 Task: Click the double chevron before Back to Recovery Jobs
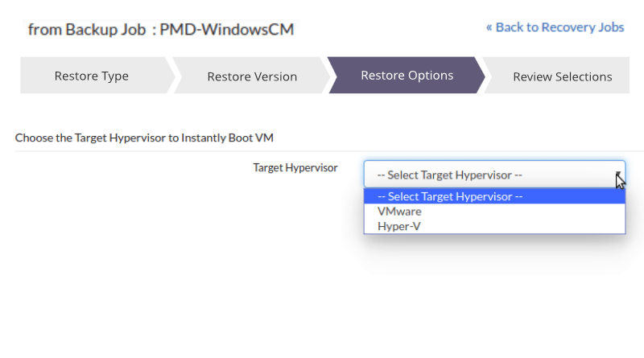(x=489, y=27)
